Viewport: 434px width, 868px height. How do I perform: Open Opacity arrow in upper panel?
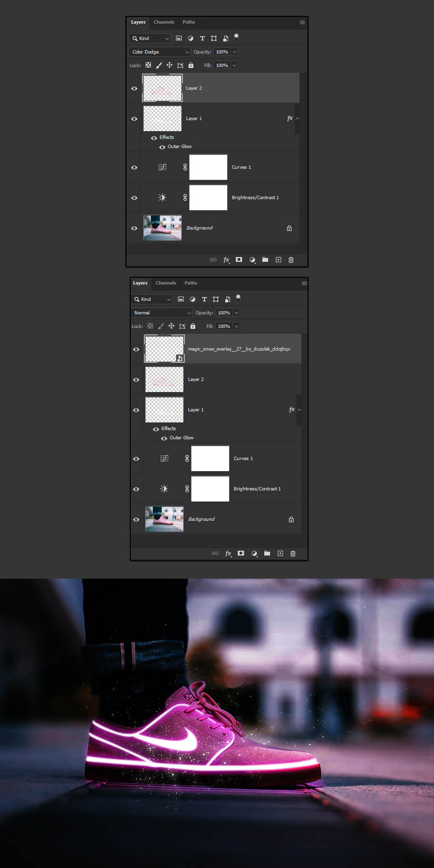point(234,52)
